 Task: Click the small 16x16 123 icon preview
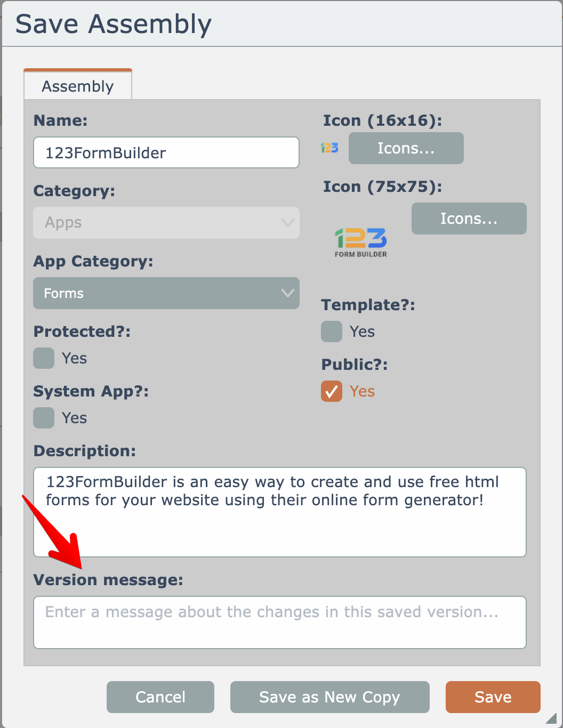(x=329, y=148)
